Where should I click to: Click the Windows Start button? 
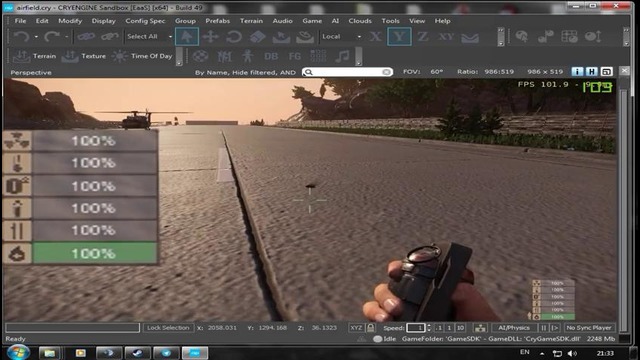17,352
